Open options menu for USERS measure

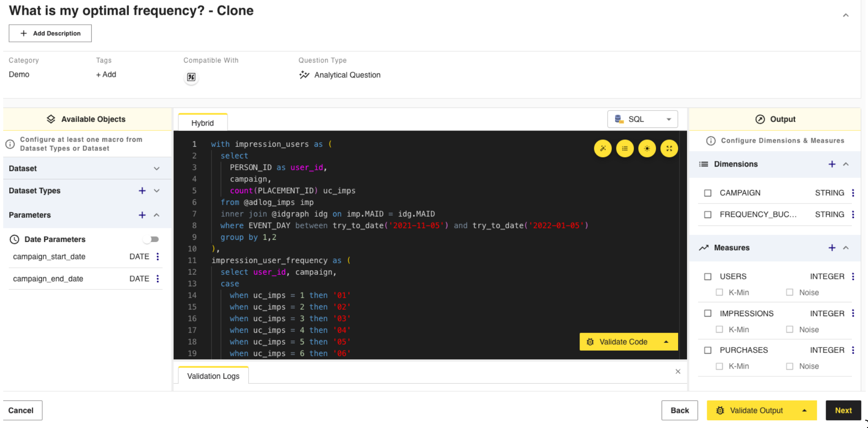(853, 276)
